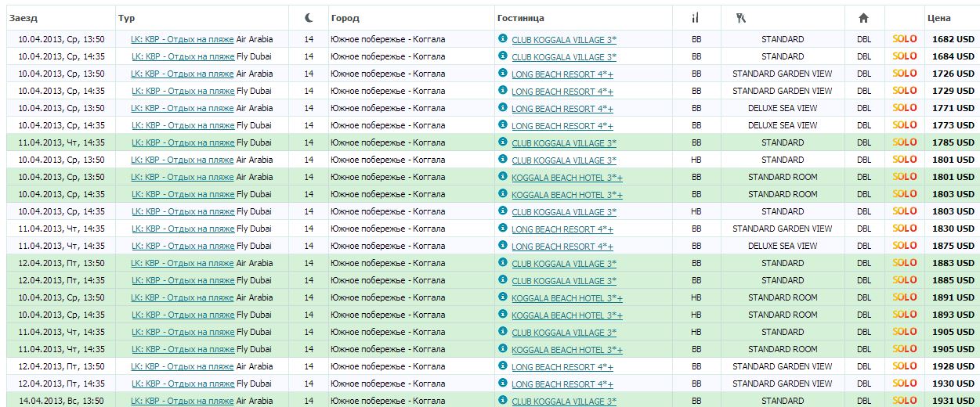The height and width of the screenshot is (407, 980).
Task: Click the SOLO logo in 1771 USD row
Action: [x=905, y=108]
